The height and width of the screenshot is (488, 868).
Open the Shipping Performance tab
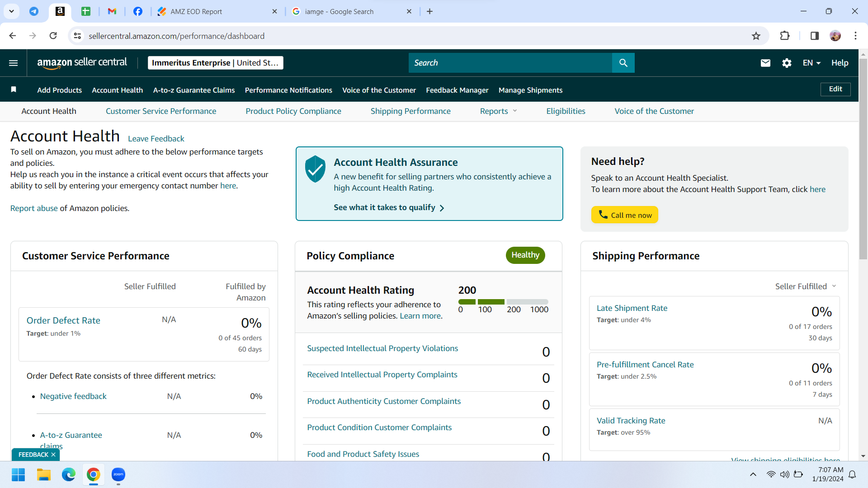click(410, 111)
